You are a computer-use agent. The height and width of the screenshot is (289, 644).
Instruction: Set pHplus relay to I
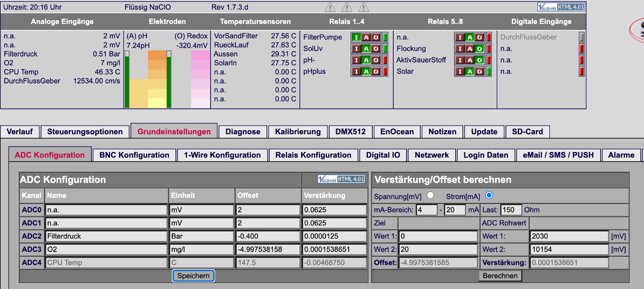pyautogui.click(x=356, y=71)
